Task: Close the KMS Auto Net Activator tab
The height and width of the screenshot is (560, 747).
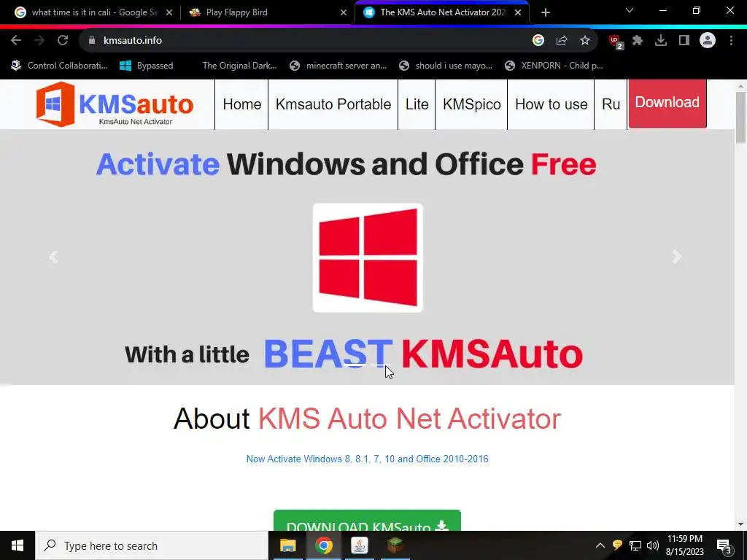Action: (518, 12)
